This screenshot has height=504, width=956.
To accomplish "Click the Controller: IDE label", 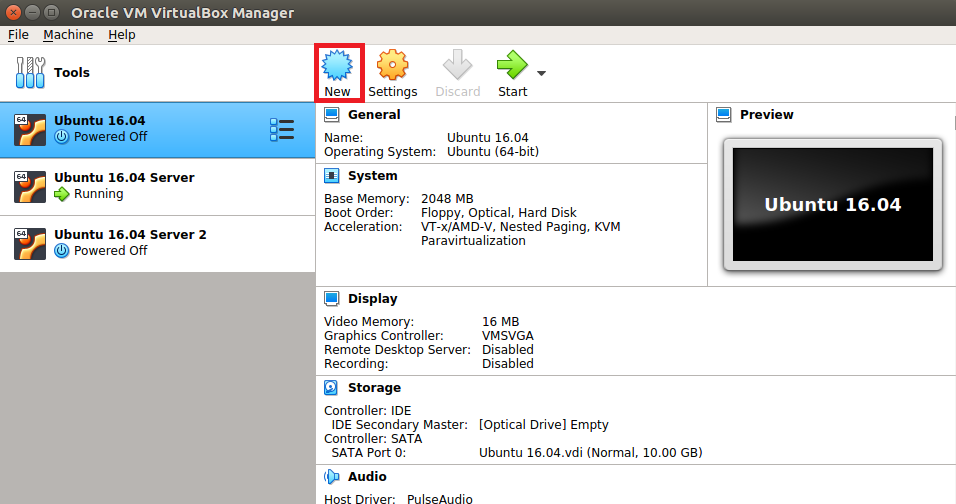I will tap(368, 411).
